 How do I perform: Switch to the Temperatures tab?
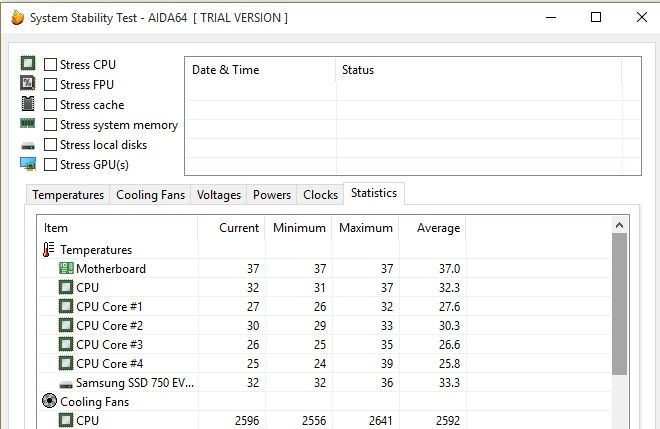[68, 195]
